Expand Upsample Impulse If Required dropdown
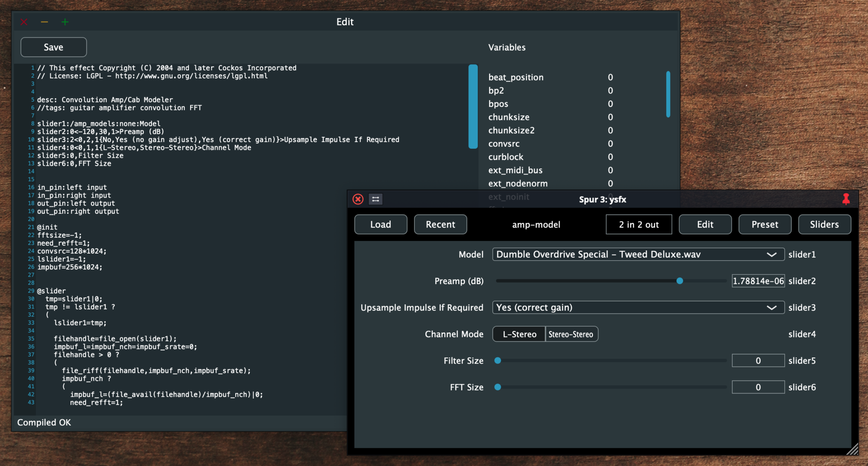868x466 pixels. click(638, 307)
